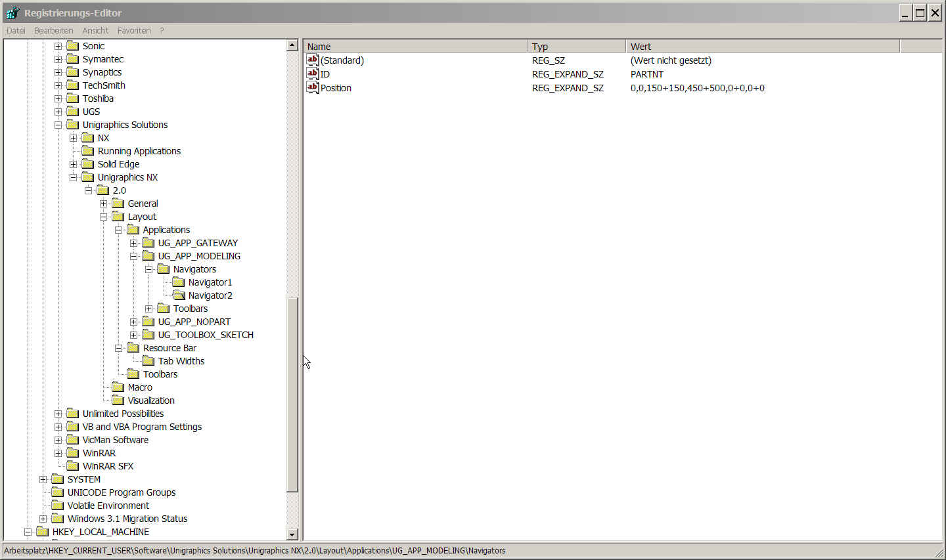Click the UG_APP_MODELING folder icon

pos(148,256)
